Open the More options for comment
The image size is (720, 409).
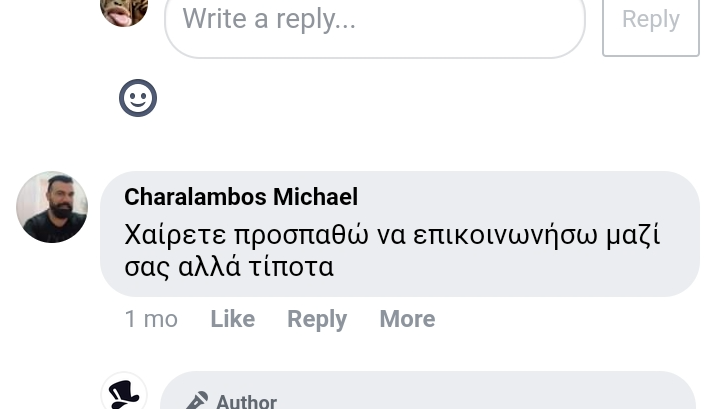407,319
